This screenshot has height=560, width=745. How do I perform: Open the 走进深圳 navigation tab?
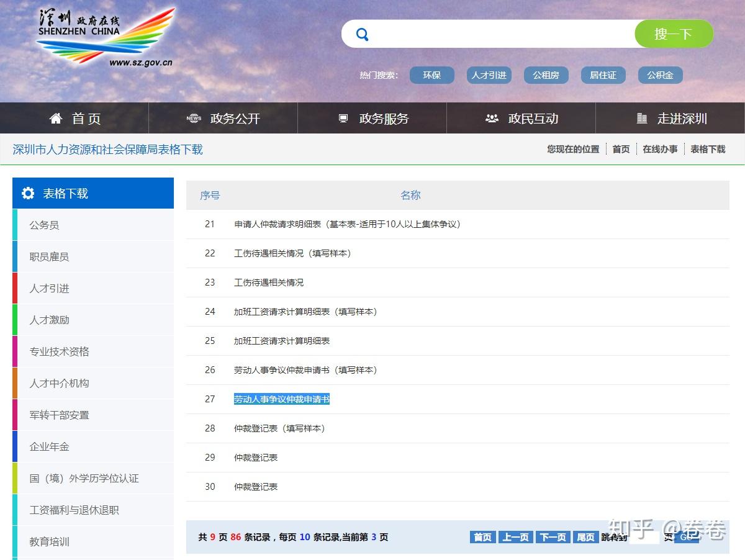tap(670, 118)
